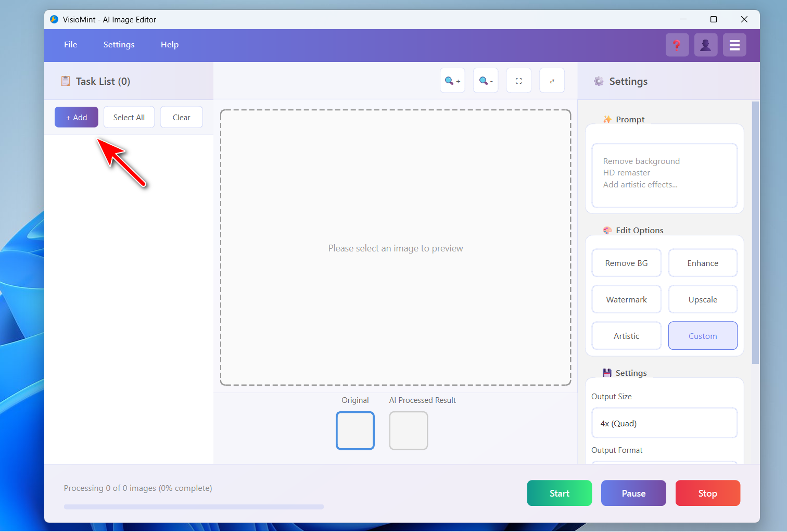Toggle the Upscale edit option

pos(703,300)
